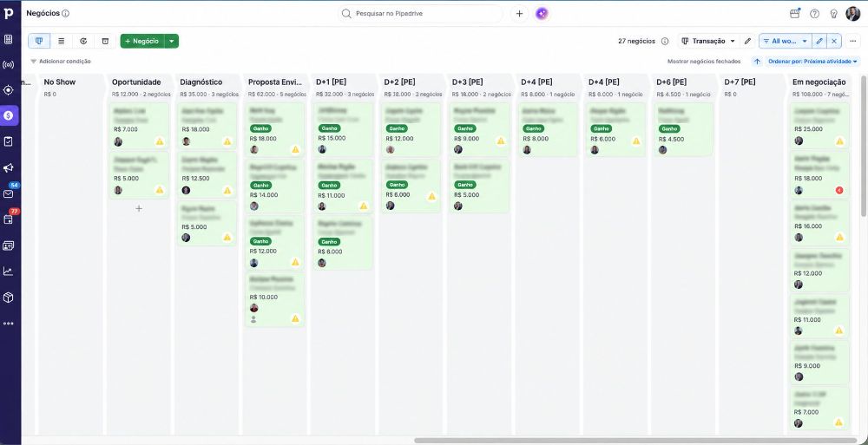Open the lightbulb tips icon
Viewport: 868px width, 445px height.
click(x=833, y=14)
